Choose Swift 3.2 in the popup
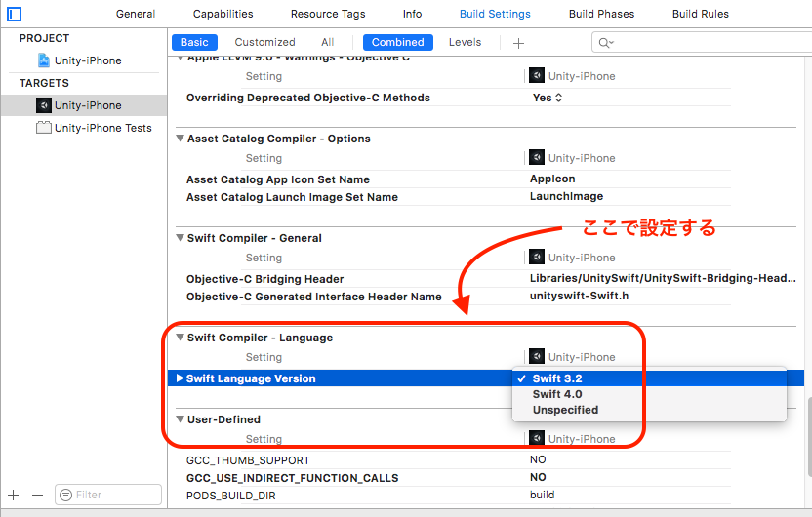This screenshot has height=517, width=812. point(649,378)
